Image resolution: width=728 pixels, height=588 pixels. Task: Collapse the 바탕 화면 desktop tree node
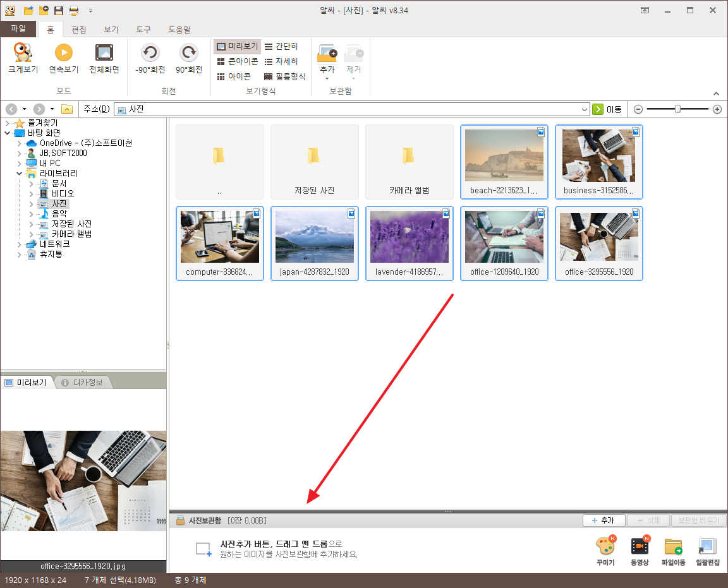[x=7, y=133]
